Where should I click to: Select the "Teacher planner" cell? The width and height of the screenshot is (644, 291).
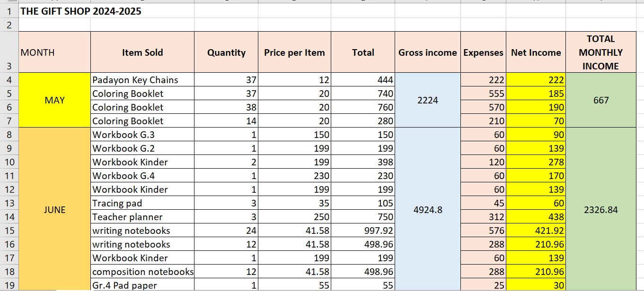point(127,217)
